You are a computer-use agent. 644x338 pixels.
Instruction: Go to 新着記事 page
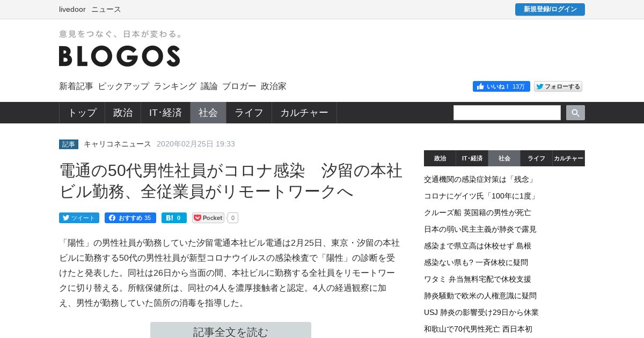click(x=76, y=86)
